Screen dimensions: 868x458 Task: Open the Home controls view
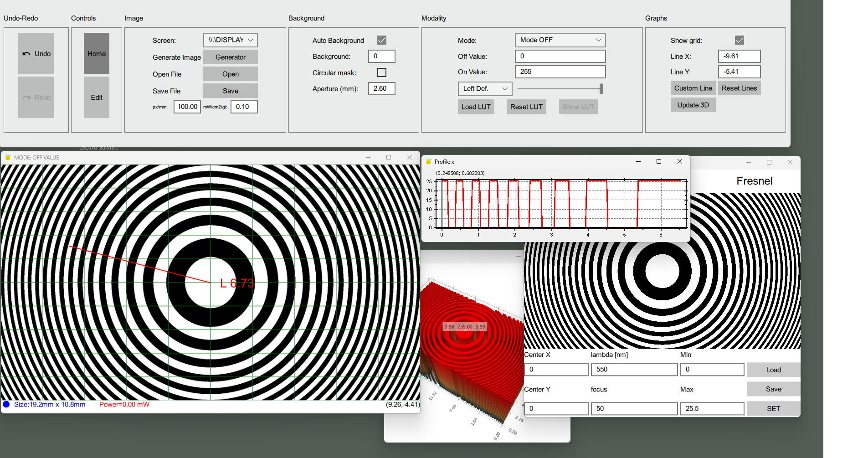[x=97, y=53]
